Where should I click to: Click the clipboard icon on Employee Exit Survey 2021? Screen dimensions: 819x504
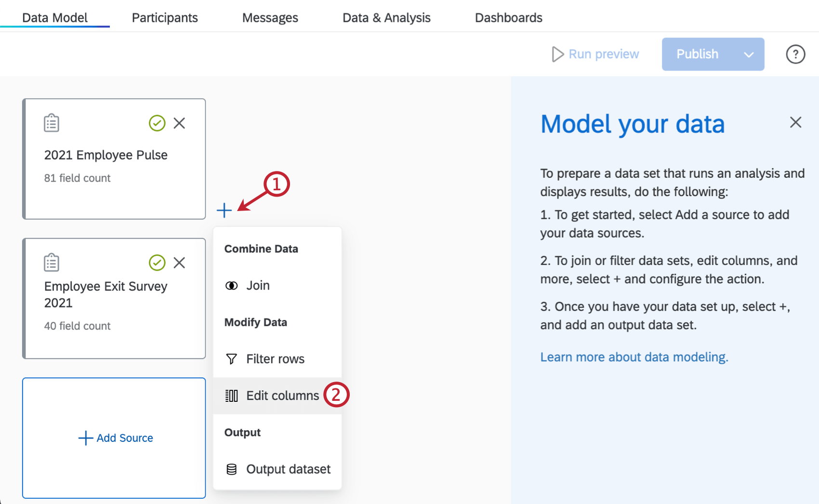click(x=52, y=262)
